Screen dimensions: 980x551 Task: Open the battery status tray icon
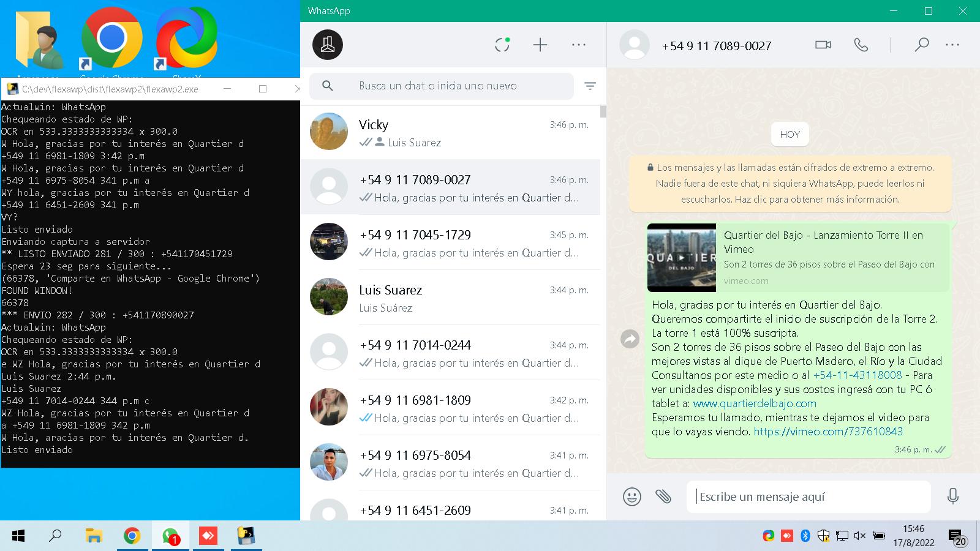[878, 536]
